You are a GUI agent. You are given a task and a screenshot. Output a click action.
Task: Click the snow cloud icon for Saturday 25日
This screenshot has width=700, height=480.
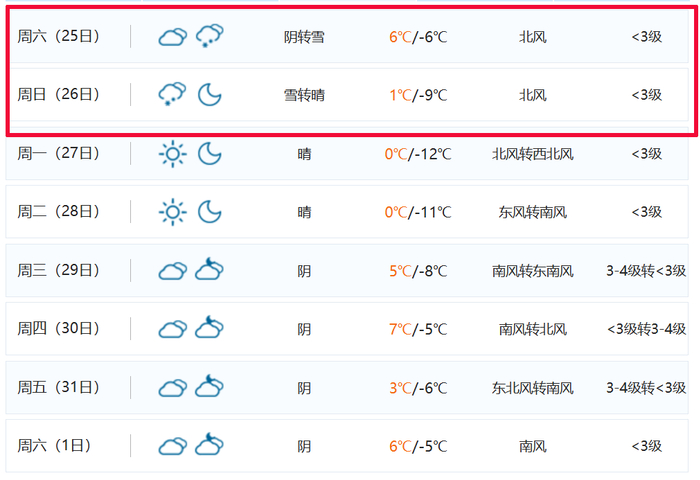(209, 37)
